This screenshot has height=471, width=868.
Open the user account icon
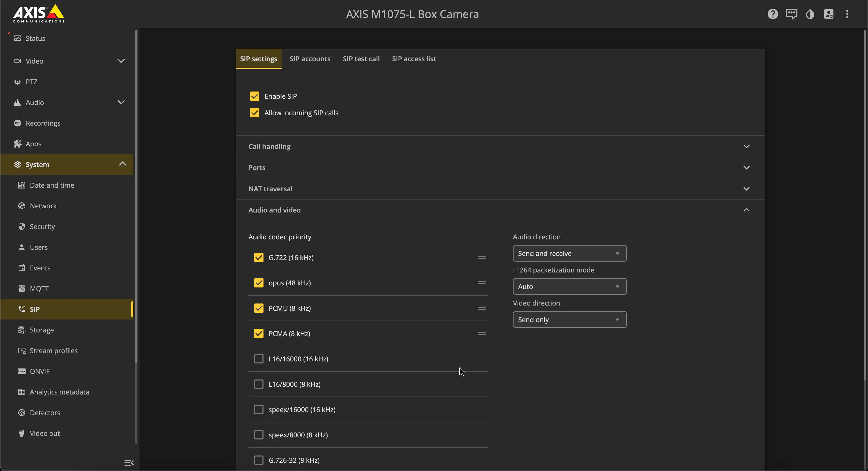828,14
